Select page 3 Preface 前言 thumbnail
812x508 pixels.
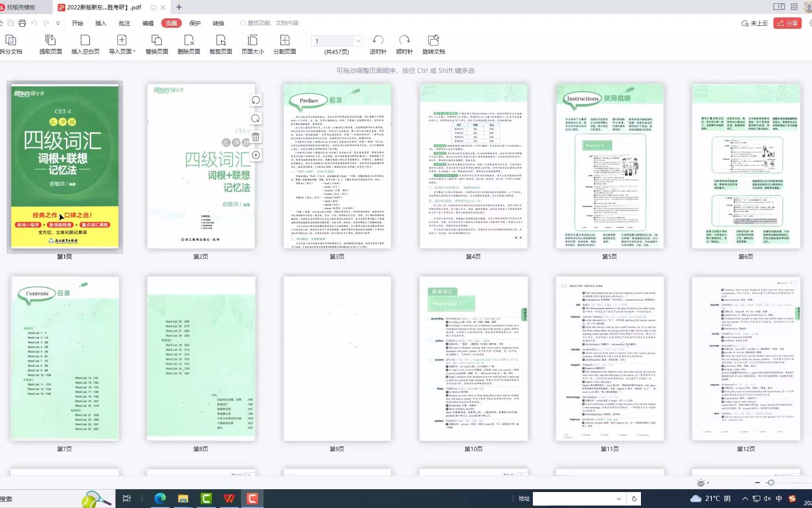(x=337, y=167)
